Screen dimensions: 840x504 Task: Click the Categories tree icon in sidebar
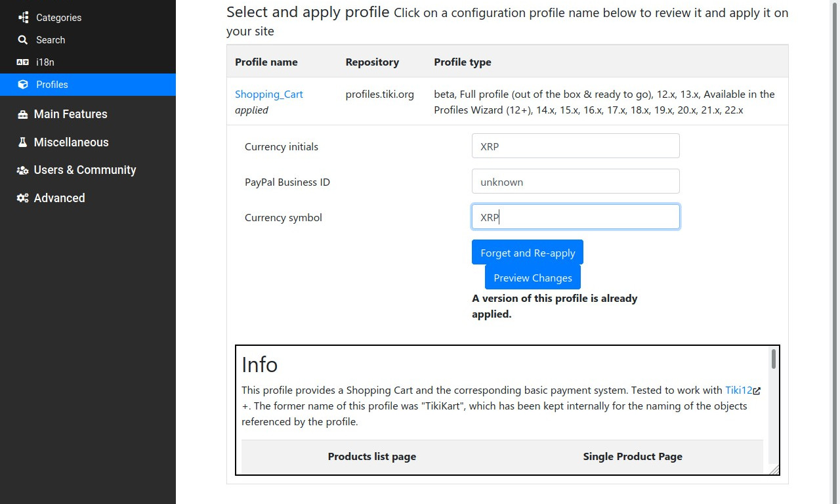pyautogui.click(x=23, y=18)
